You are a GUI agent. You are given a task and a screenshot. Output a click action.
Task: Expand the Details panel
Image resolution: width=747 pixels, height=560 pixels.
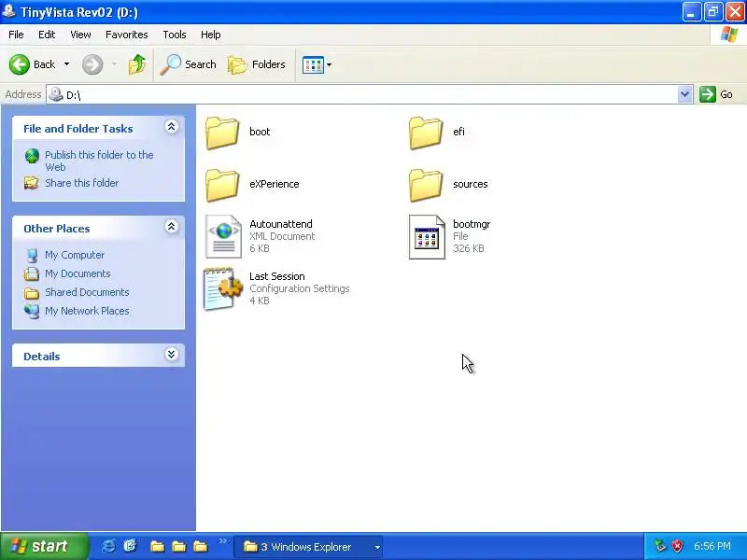coord(172,355)
